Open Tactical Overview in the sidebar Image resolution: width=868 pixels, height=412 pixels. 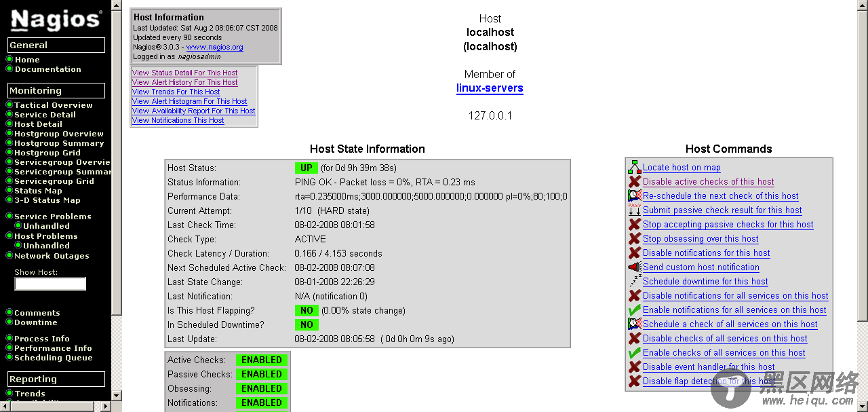pyautogui.click(x=54, y=105)
